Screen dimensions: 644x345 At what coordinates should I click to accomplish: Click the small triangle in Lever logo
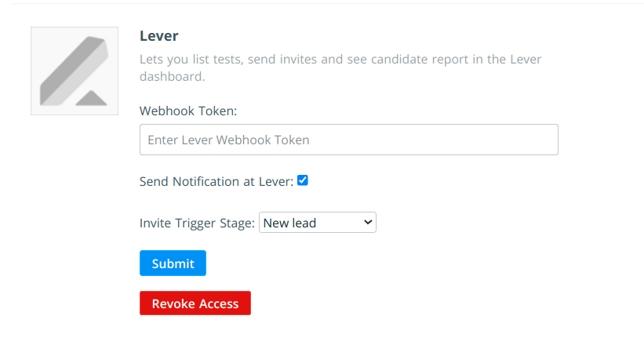91,98
